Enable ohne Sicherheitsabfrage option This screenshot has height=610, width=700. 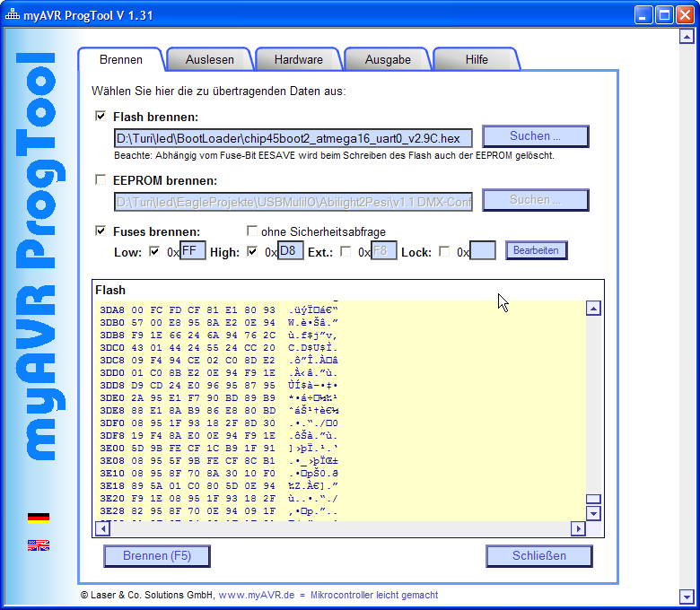point(252,231)
